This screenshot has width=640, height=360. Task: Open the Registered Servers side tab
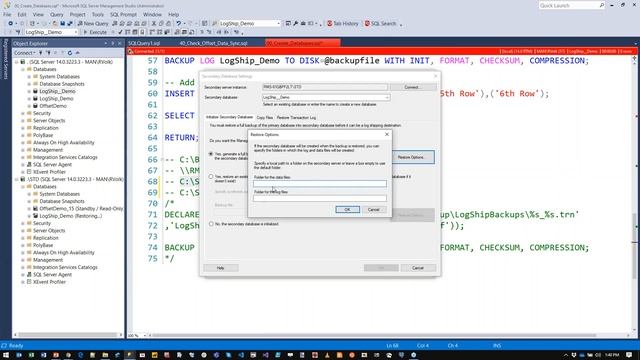coord(5,60)
